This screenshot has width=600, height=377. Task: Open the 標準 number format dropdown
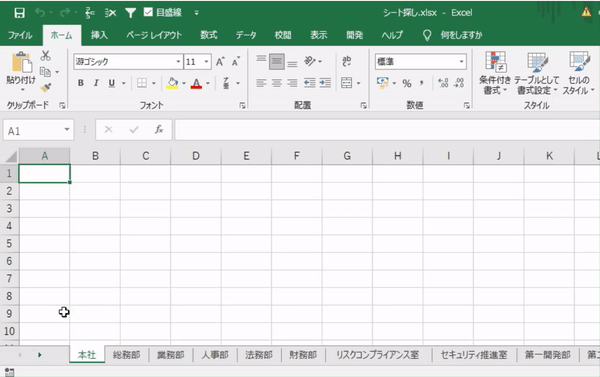point(461,62)
